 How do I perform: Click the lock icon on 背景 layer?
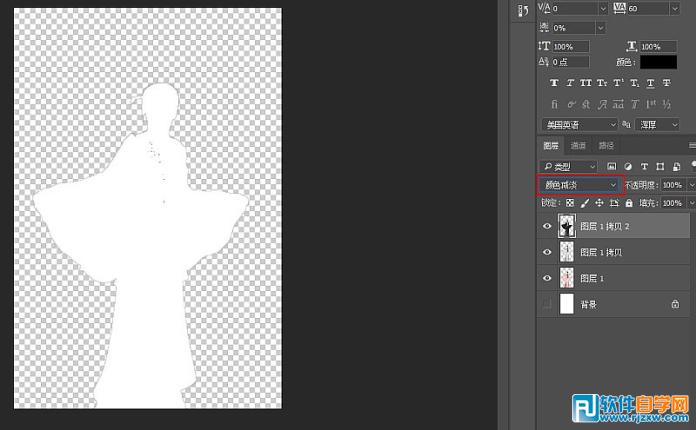click(675, 304)
